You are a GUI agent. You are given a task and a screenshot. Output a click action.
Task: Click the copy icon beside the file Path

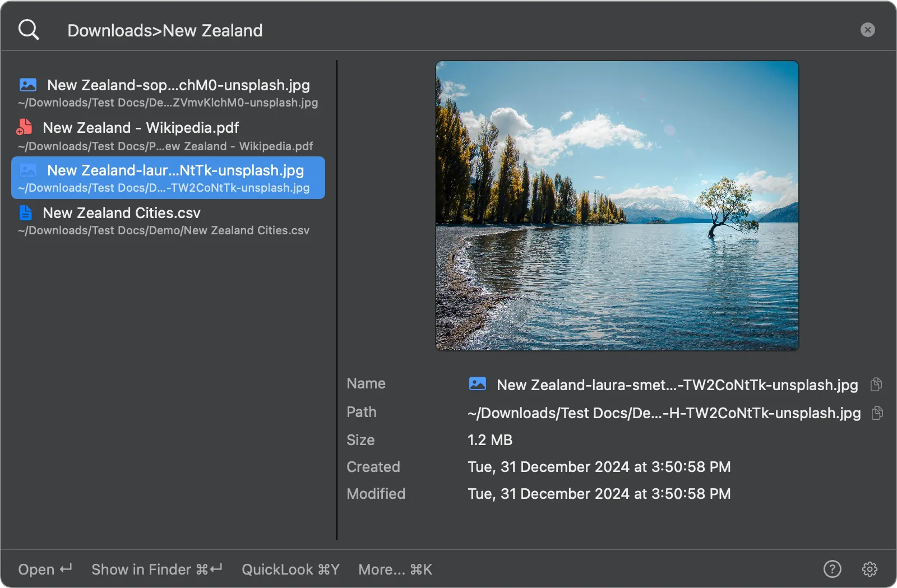coord(876,413)
